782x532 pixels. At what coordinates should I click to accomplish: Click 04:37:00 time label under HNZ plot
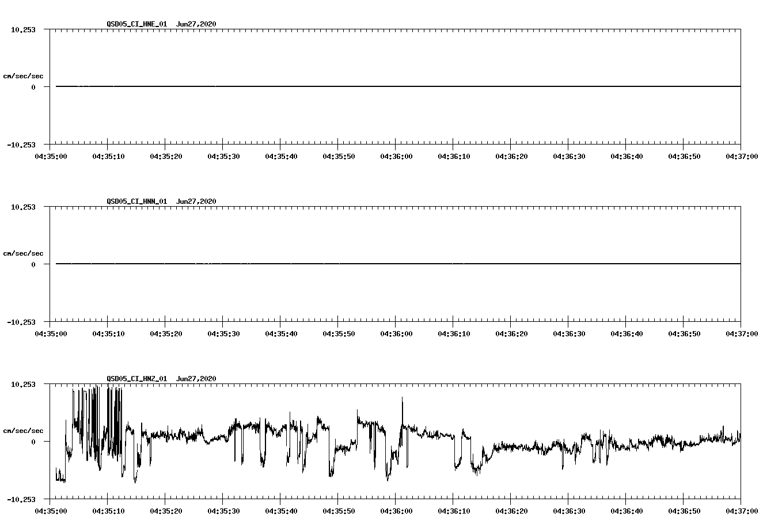(742, 511)
